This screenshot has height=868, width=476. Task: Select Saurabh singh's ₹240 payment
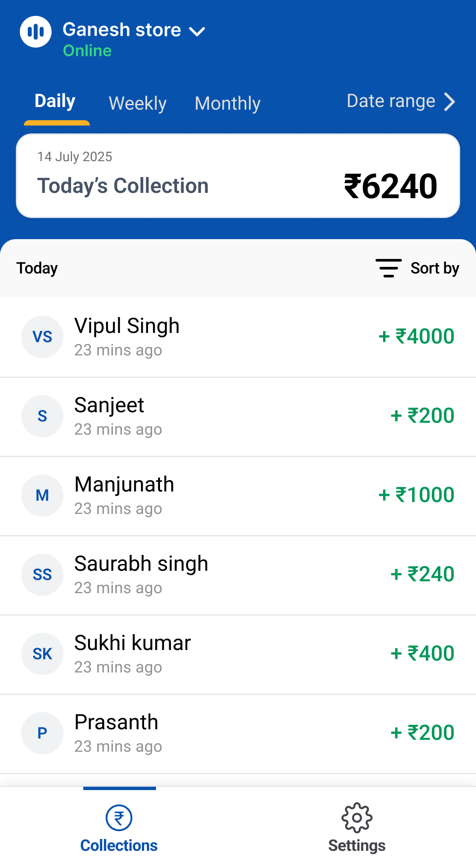pyautogui.click(x=422, y=574)
